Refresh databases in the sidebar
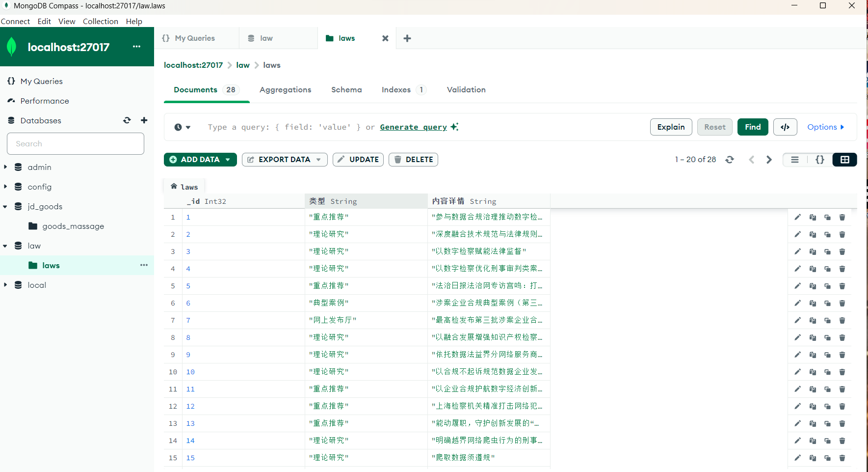Image resolution: width=868 pixels, height=472 pixels. pyautogui.click(x=127, y=120)
